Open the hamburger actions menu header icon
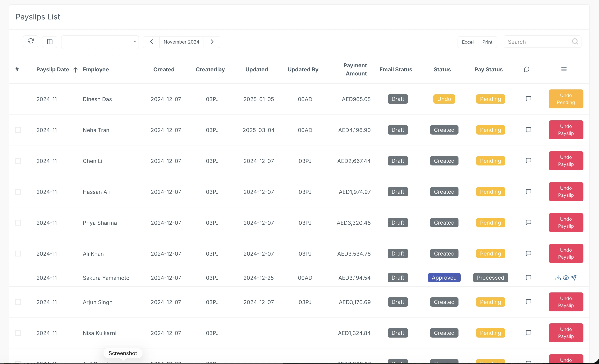The width and height of the screenshot is (599, 364). coord(564,69)
